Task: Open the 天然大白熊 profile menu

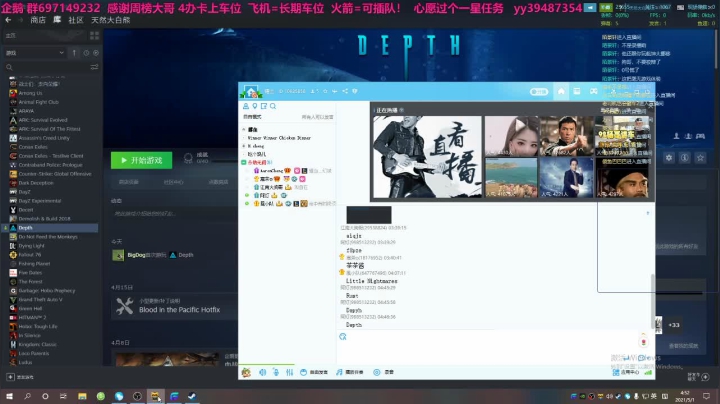Action: coord(110,20)
